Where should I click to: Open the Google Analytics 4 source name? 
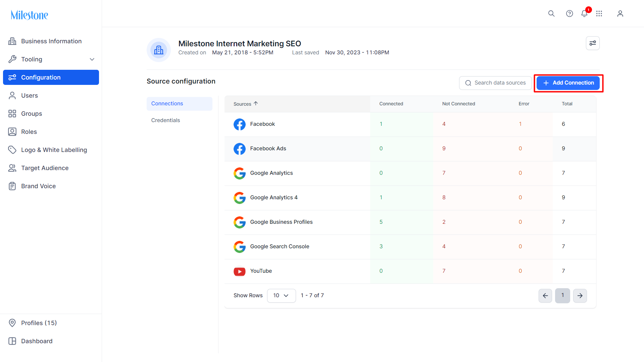click(274, 198)
